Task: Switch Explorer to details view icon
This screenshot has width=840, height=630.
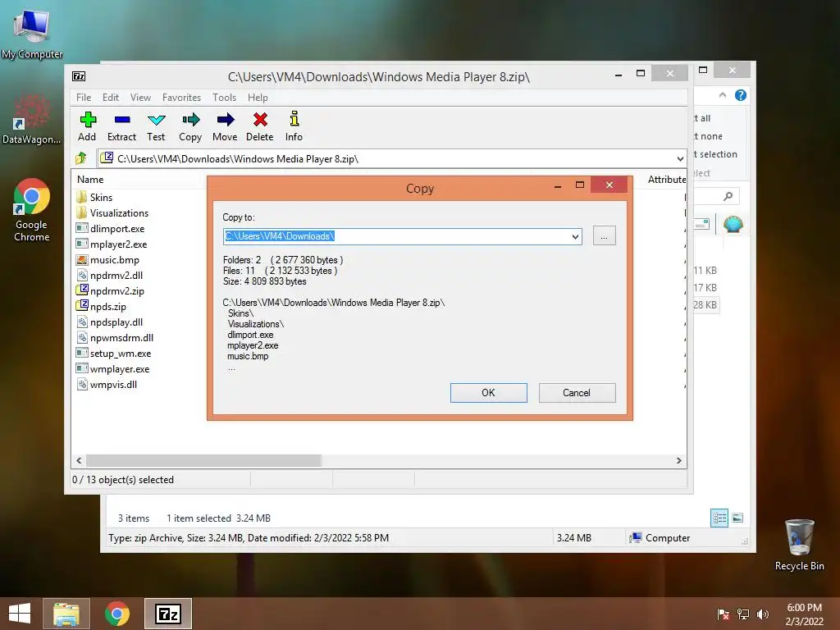Action: click(719, 518)
